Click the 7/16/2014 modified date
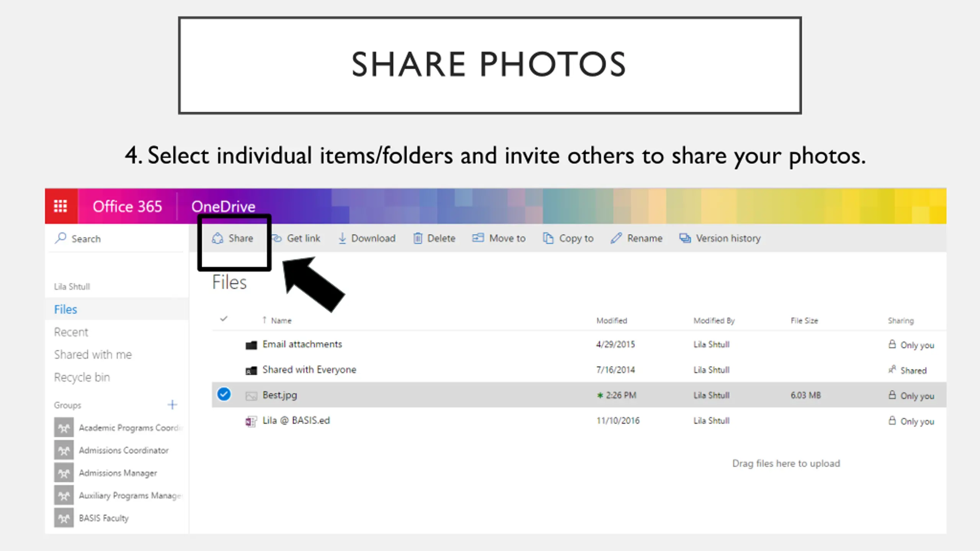Screen dimensions: 980x551 coord(615,370)
